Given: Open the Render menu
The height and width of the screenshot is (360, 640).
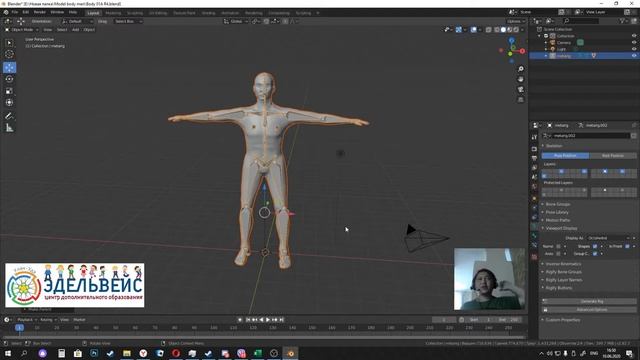Looking at the screenshot, I should coord(40,12).
